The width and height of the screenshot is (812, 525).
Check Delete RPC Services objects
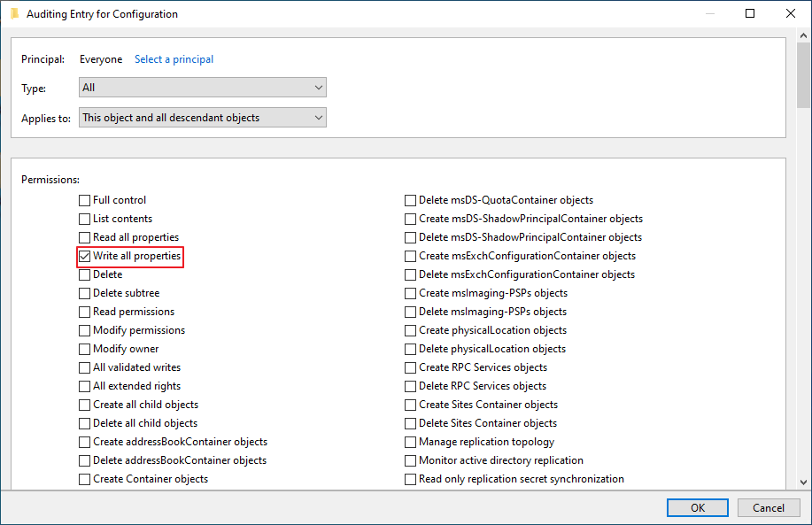click(410, 386)
